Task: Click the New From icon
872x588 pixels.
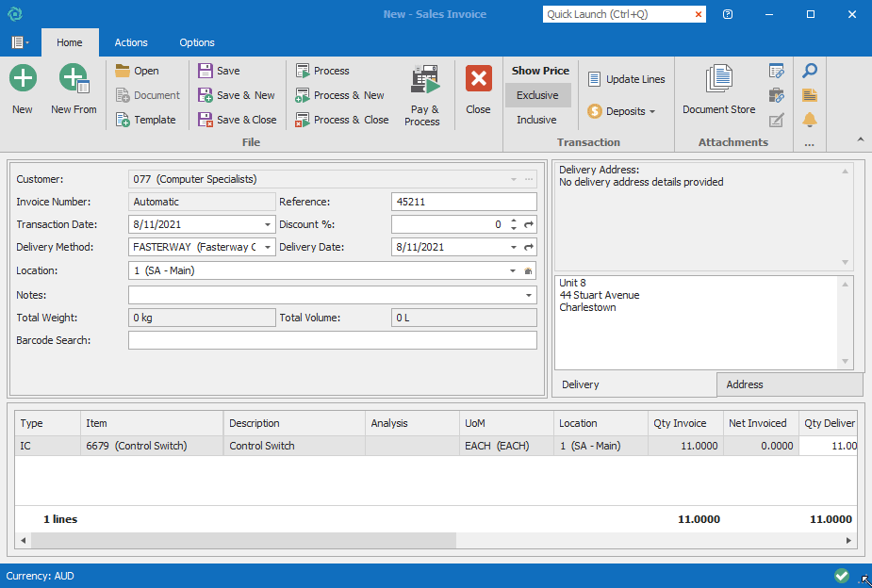Action: [x=74, y=79]
